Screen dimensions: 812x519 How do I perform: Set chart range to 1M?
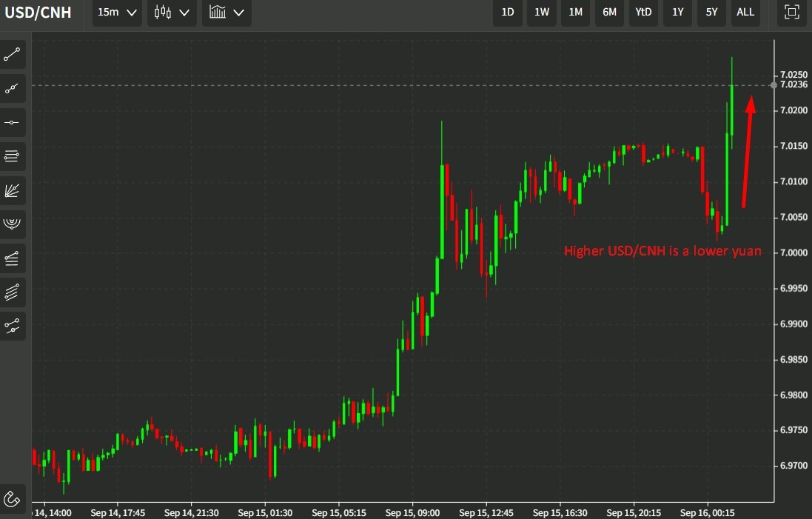(575, 13)
